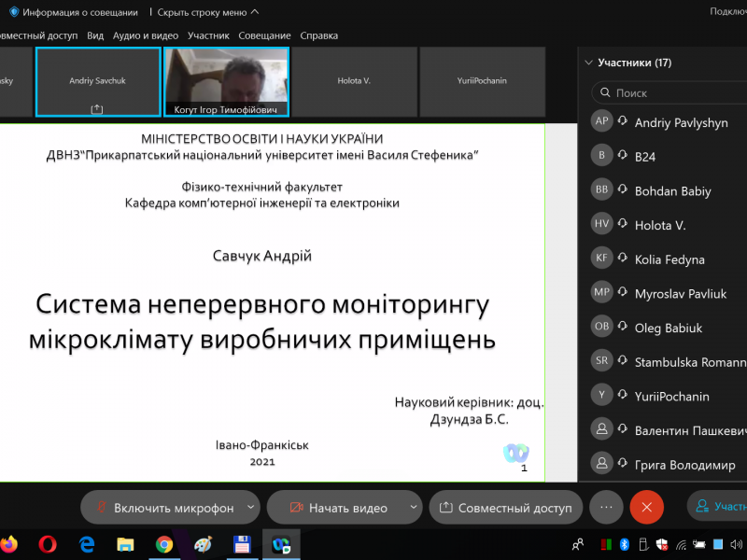Click the meeting information shield icon
Viewport: 747px width, 560px height.
click(14, 12)
